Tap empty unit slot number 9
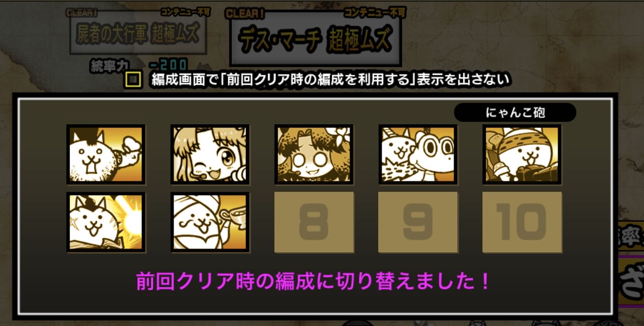Viewport: 644px width, 326px height. click(x=418, y=222)
